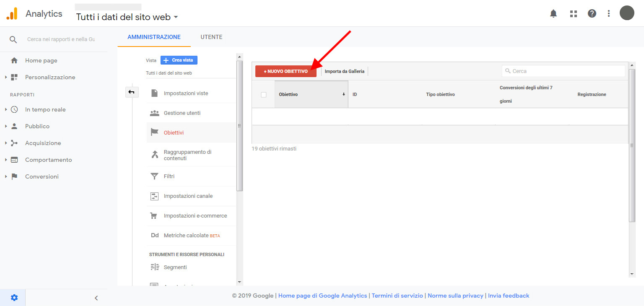Viewport: 644px width, 306px height.
Task: Open the user account avatar
Action: pos(627,13)
